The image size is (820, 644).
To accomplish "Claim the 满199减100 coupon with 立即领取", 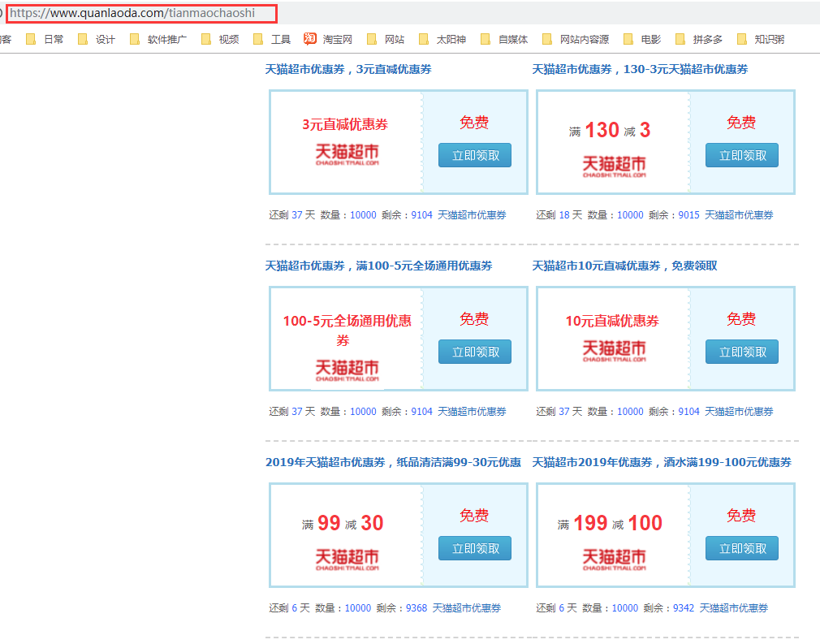I will pos(742,548).
